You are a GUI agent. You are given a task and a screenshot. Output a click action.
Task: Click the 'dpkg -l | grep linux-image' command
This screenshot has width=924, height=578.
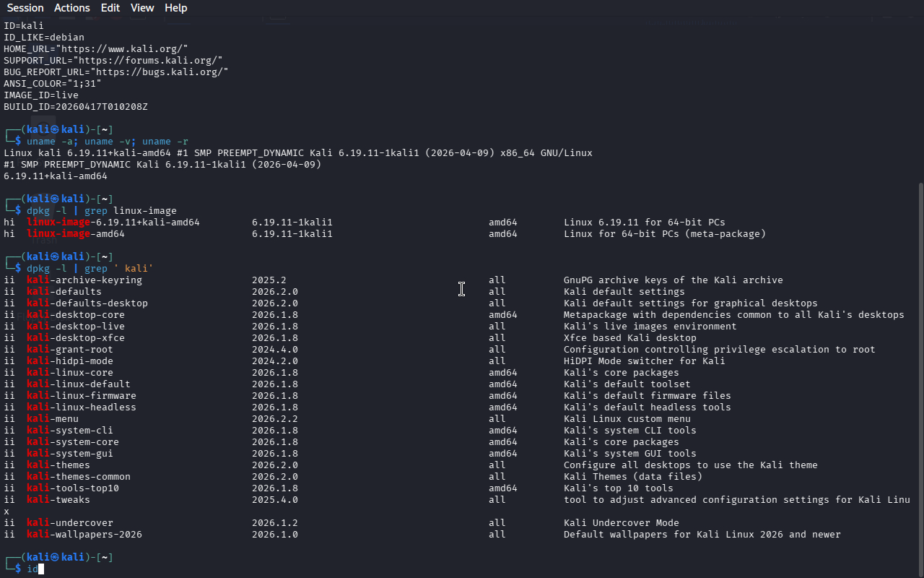coord(102,211)
